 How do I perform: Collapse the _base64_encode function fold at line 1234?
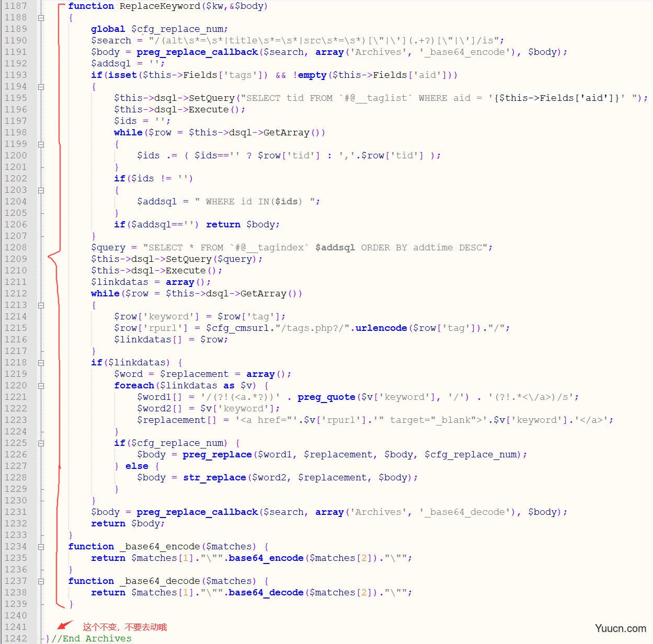(41, 547)
